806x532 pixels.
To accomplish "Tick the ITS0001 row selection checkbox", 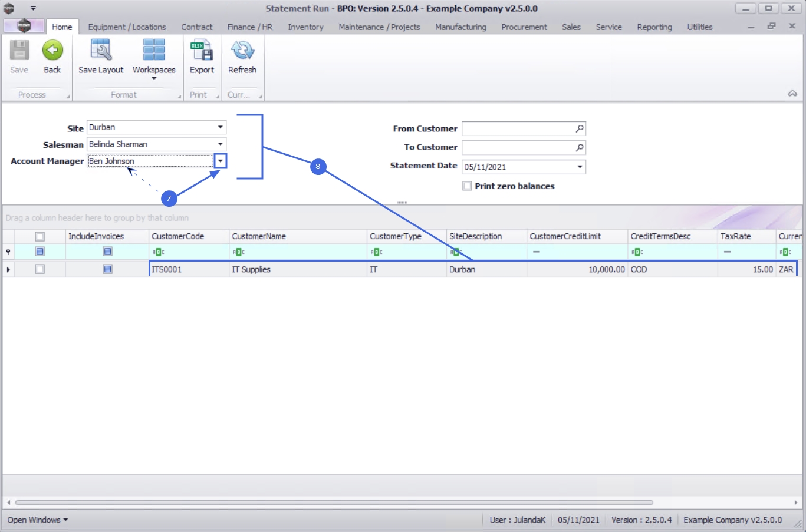I will (40, 269).
